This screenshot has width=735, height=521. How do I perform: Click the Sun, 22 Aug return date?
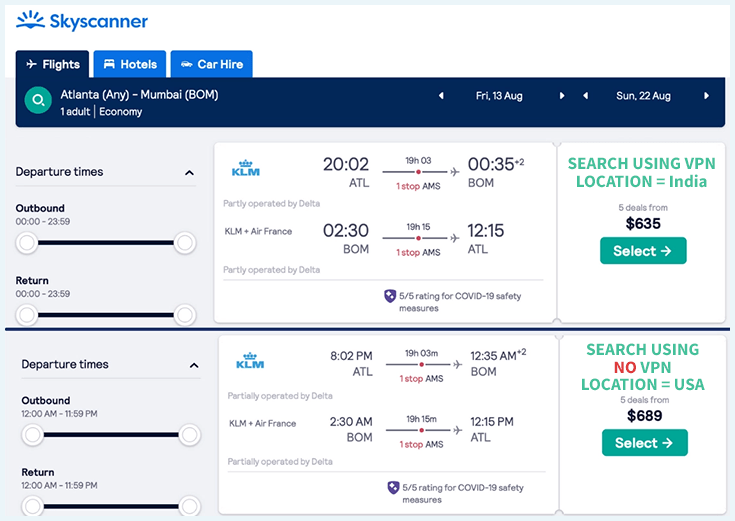pos(643,96)
